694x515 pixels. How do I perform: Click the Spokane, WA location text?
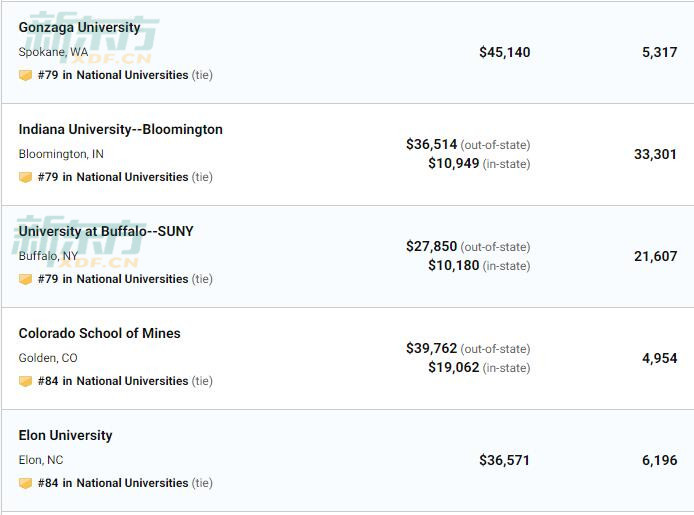tap(53, 52)
